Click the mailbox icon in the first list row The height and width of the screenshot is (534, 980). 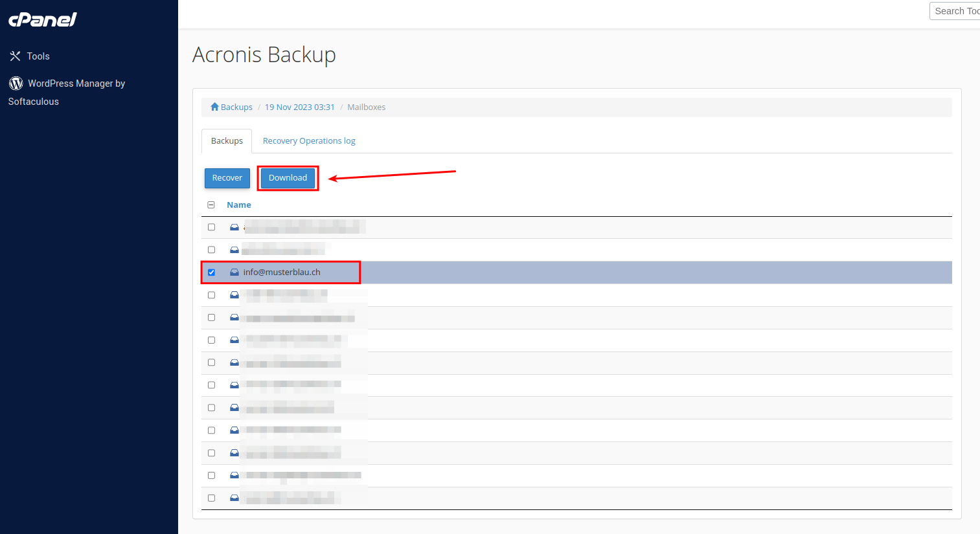pyautogui.click(x=234, y=227)
